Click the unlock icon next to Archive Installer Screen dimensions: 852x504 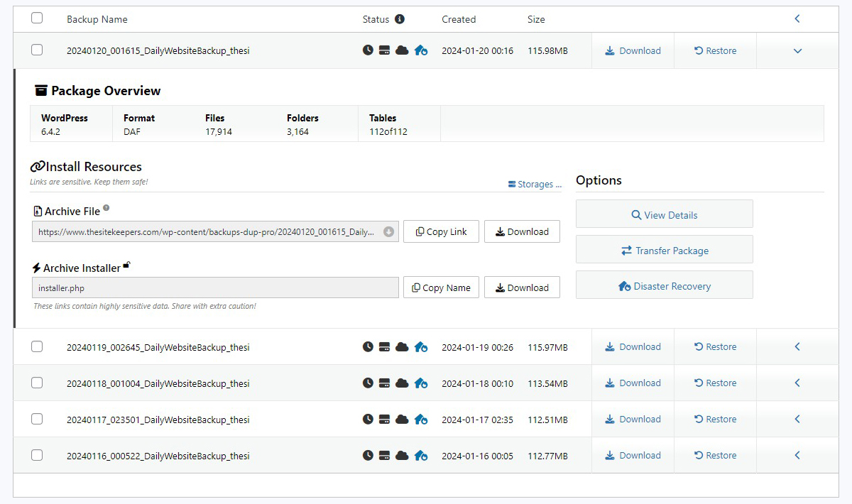click(126, 265)
